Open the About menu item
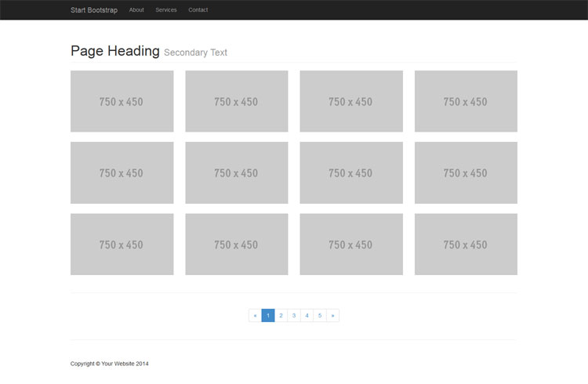The height and width of the screenshot is (384, 588). tap(136, 10)
